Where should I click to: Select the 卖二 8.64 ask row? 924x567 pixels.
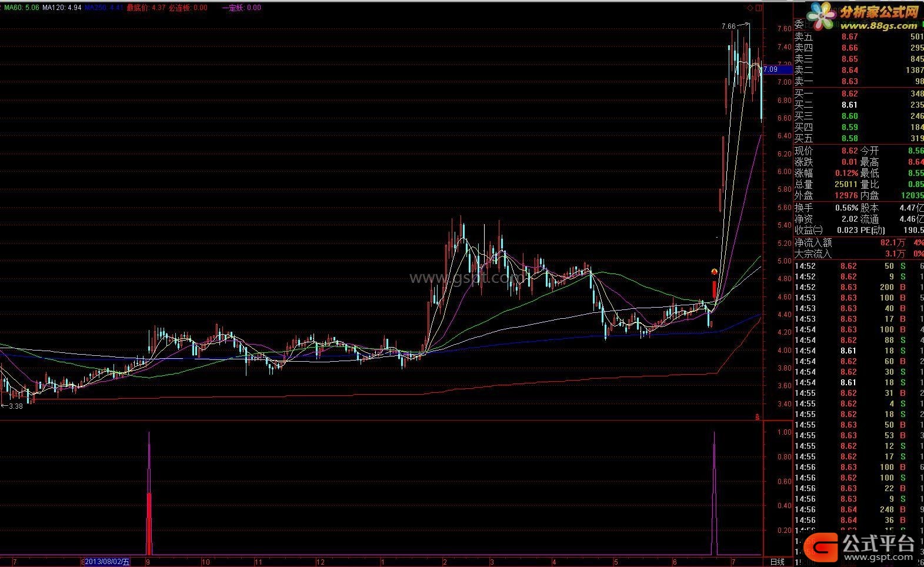coord(859,70)
